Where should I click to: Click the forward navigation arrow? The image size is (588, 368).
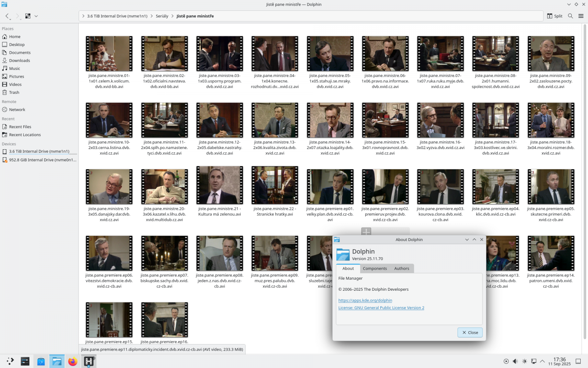pos(17,16)
